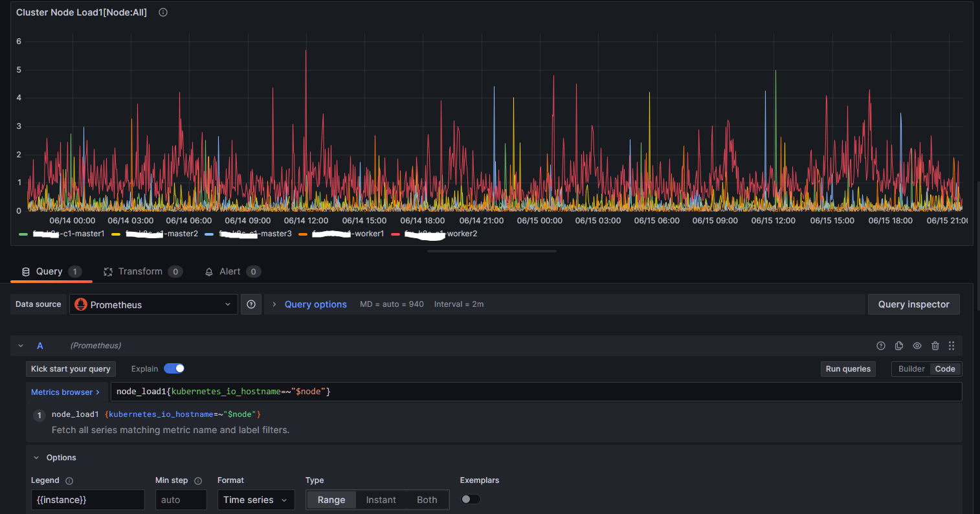Open data source help icon

click(x=251, y=304)
